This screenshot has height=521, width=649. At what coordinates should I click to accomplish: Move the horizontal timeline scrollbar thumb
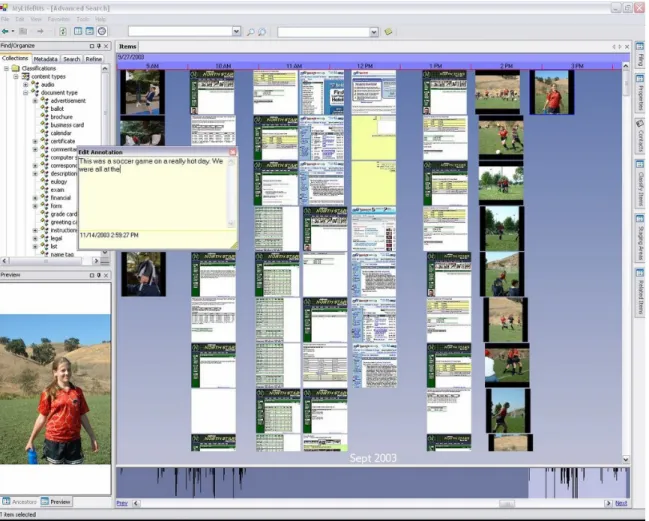[x=507, y=504]
